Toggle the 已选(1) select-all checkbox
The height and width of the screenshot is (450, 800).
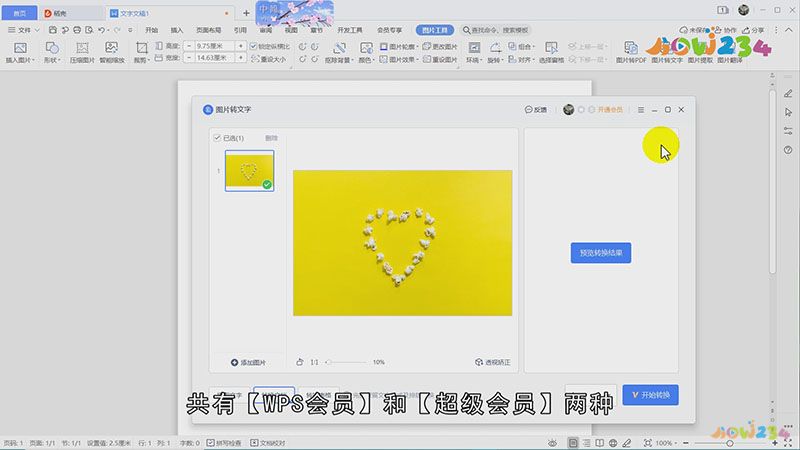(217, 138)
